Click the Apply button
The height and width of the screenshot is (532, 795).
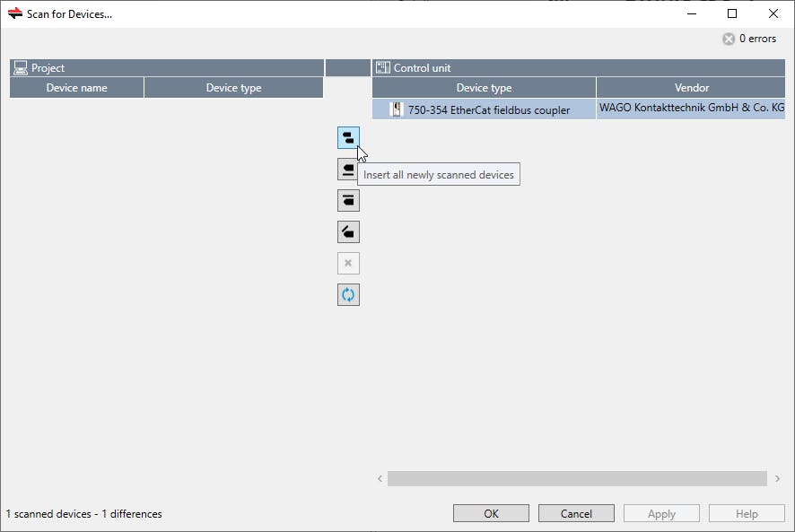click(x=661, y=513)
